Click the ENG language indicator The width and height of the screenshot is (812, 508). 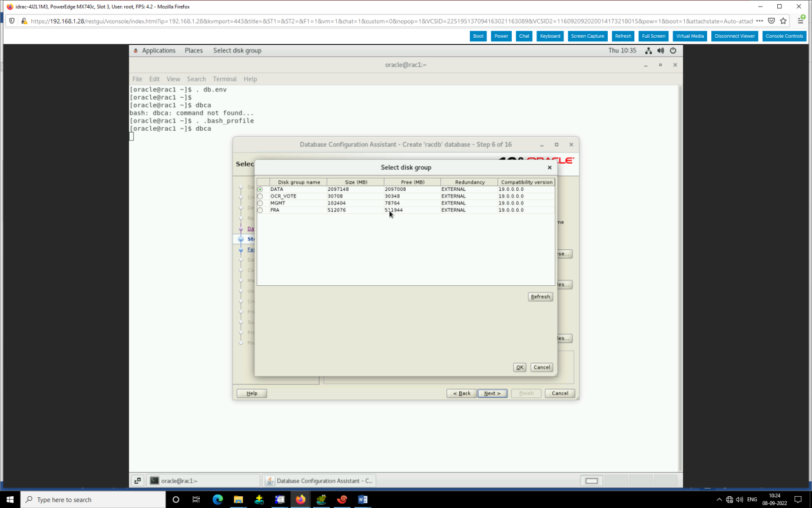(752, 500)
